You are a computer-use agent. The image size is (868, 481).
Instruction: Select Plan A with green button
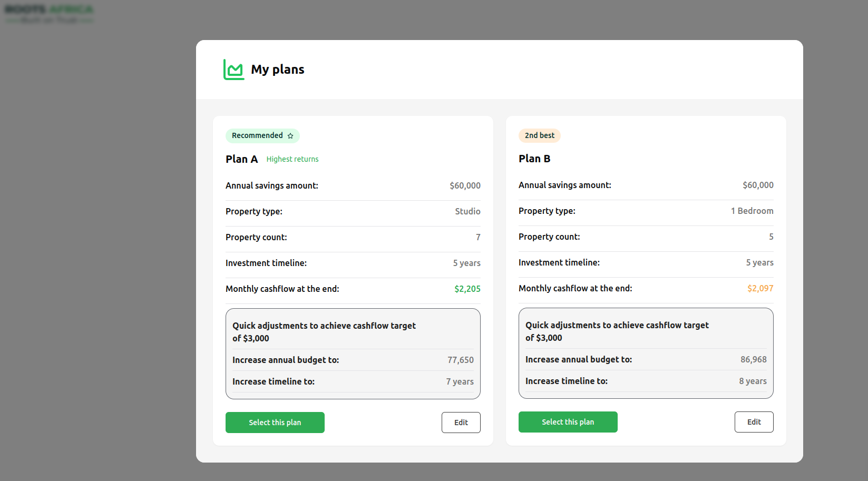coord(275,423)
